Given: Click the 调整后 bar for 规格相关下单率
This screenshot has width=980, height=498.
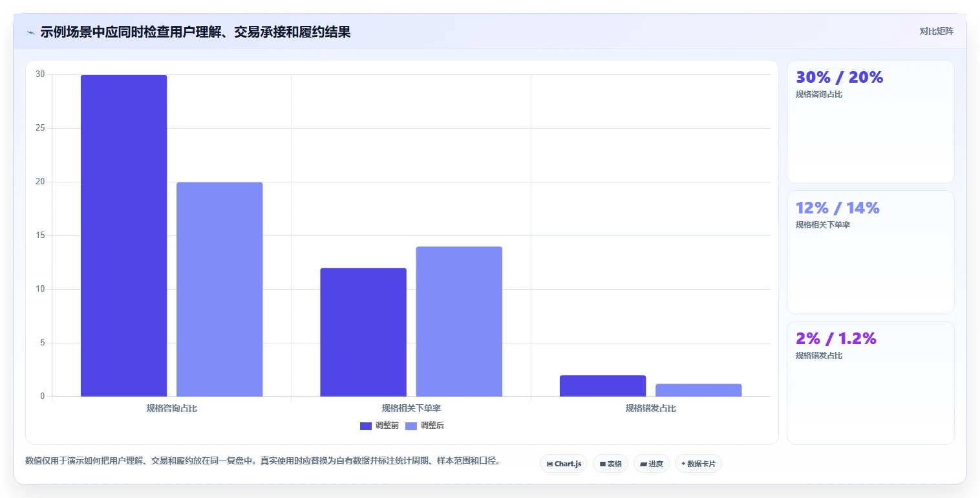Looking at the screenshot, I should 459,321.
